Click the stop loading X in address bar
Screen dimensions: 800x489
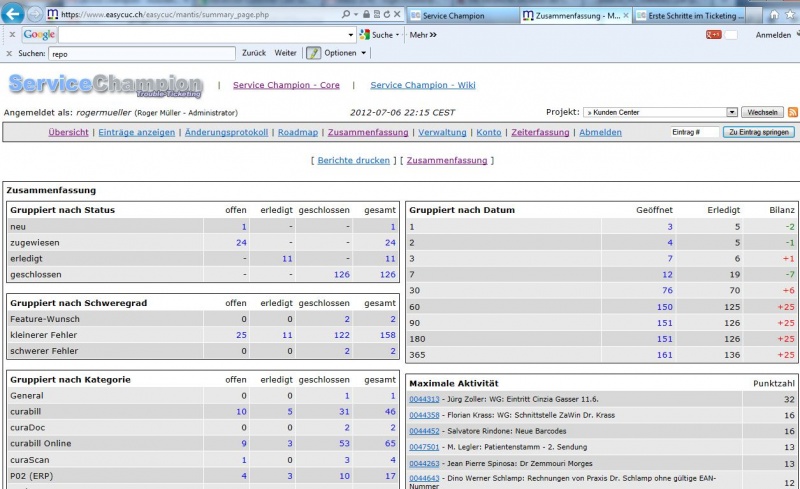coord(397,14)
